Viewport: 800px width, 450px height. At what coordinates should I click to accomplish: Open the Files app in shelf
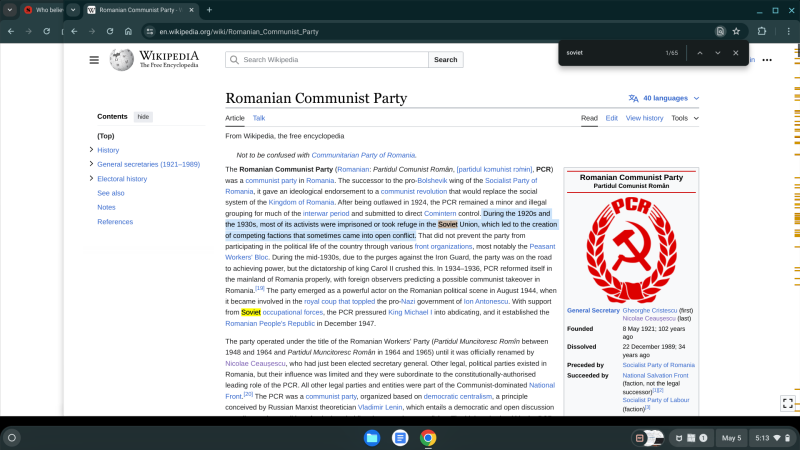tap(371, 438)
